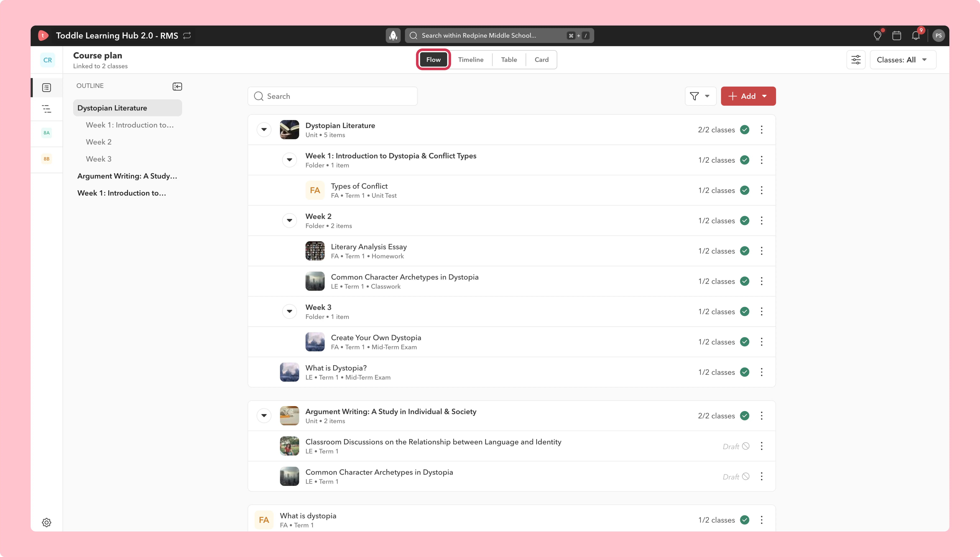Click green check status for Week 1 folder
Viewport: 980px width, 557px height.
[744, 160]
